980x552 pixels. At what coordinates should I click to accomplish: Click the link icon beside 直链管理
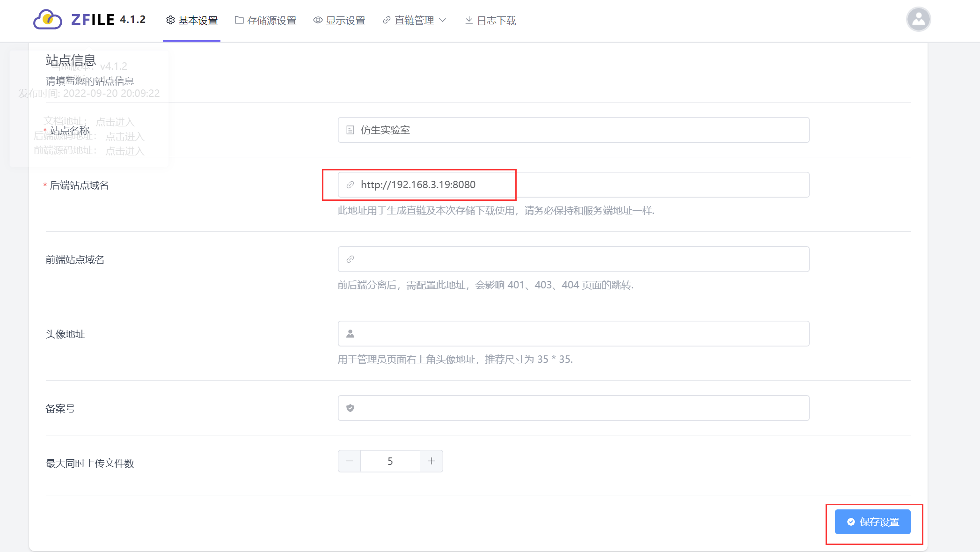coord(387,20)
